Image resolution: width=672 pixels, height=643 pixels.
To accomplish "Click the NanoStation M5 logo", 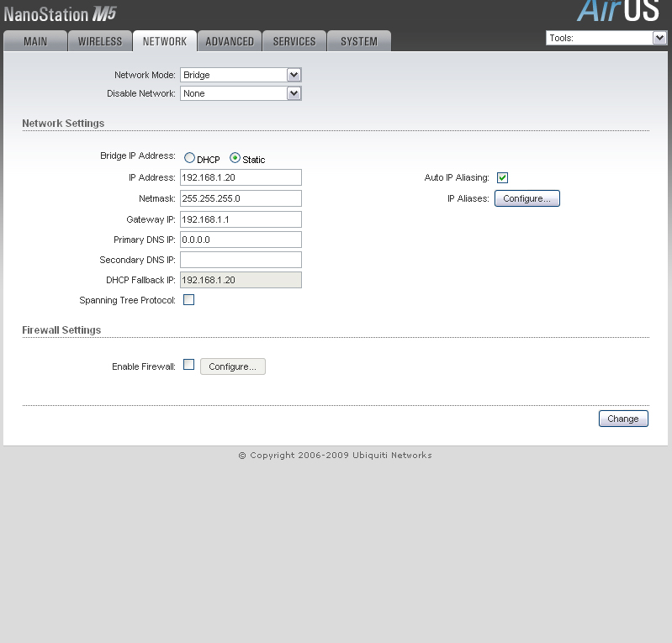I will pyautogui.click(x=60, y=14).
